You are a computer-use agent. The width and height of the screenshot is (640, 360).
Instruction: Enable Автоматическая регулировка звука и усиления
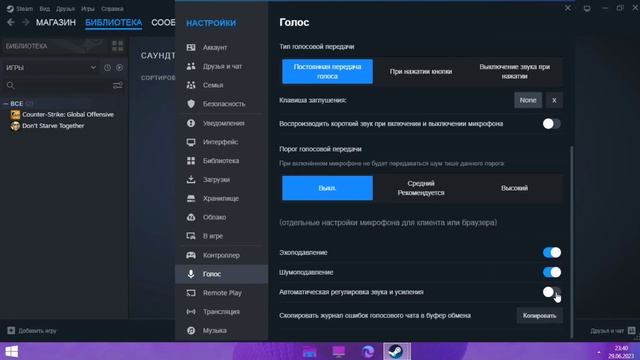pos(551,292)
